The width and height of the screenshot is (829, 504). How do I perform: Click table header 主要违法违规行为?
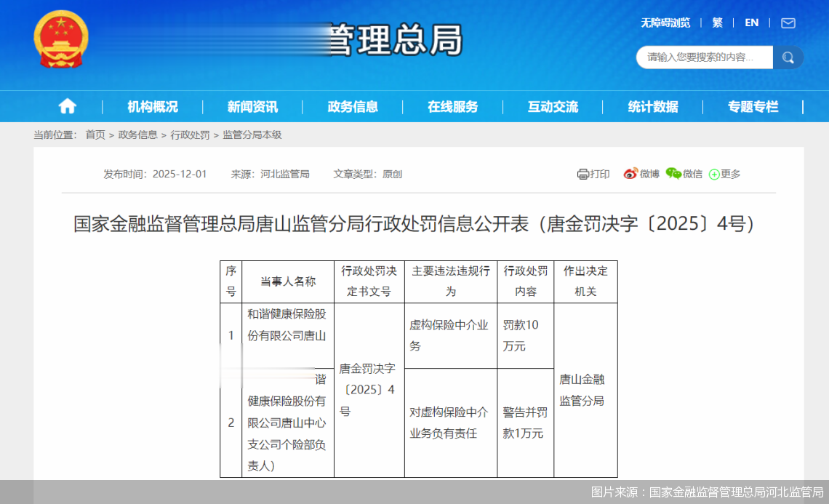(450, 281)
